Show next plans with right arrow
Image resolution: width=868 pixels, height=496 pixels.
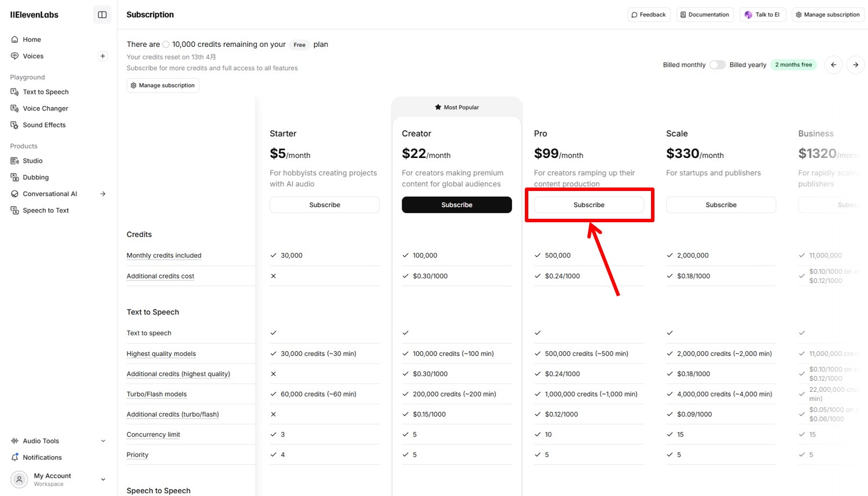click(x=855, y=65)
